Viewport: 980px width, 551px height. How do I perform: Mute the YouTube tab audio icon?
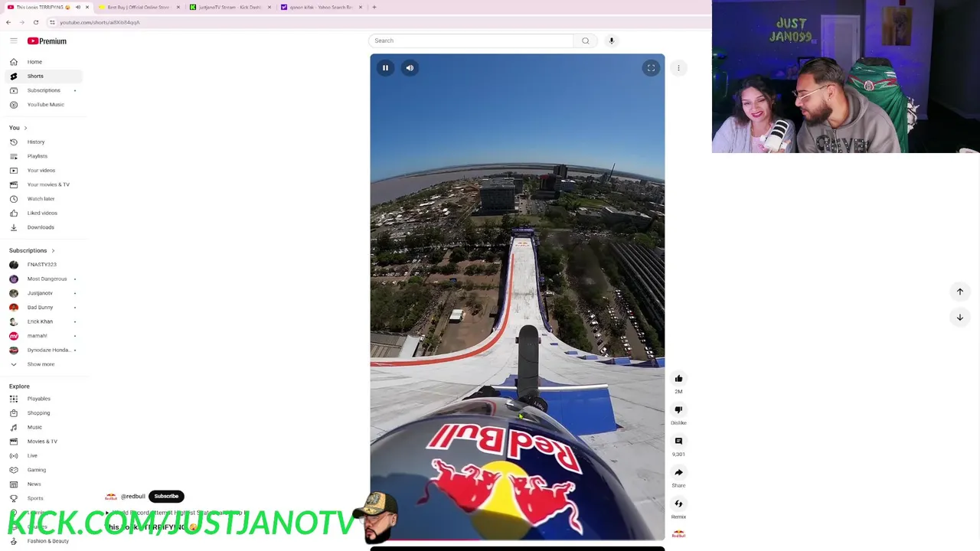tap(77, 7)
